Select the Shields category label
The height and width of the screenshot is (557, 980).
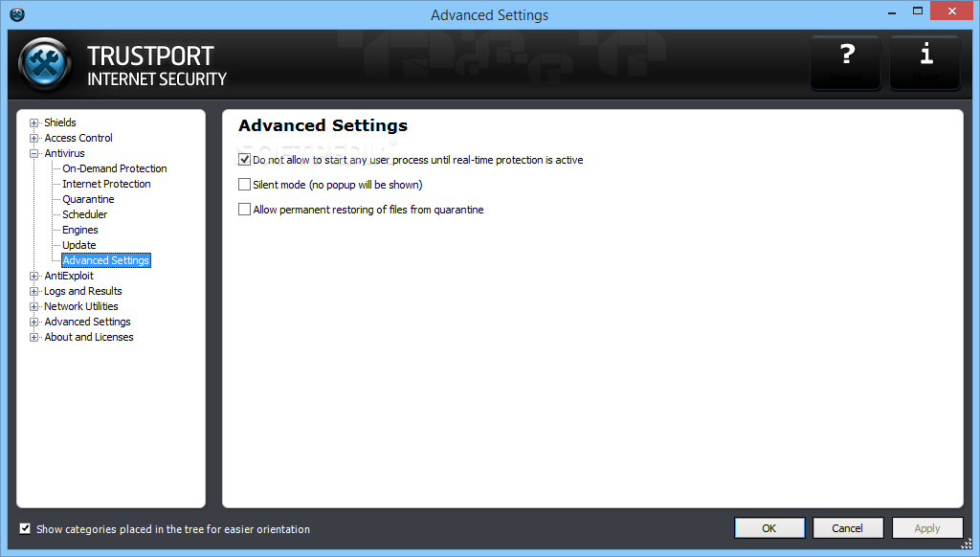60,123
